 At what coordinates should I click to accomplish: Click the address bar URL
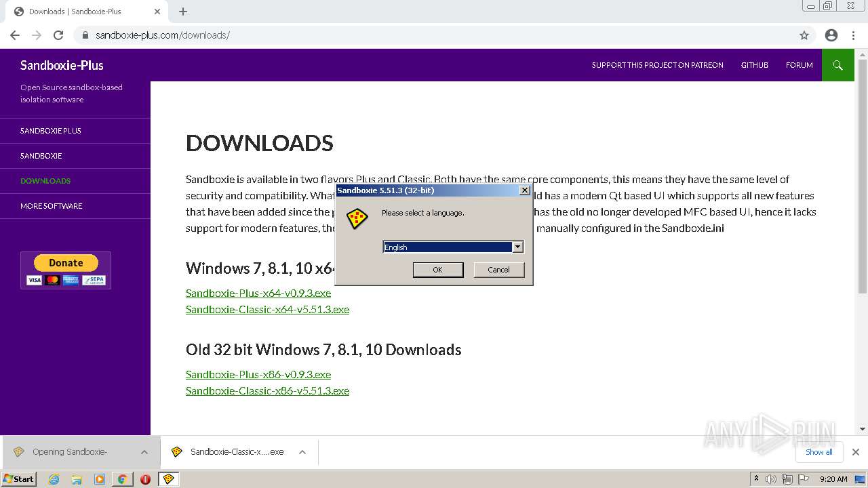[x=163, y=35]
